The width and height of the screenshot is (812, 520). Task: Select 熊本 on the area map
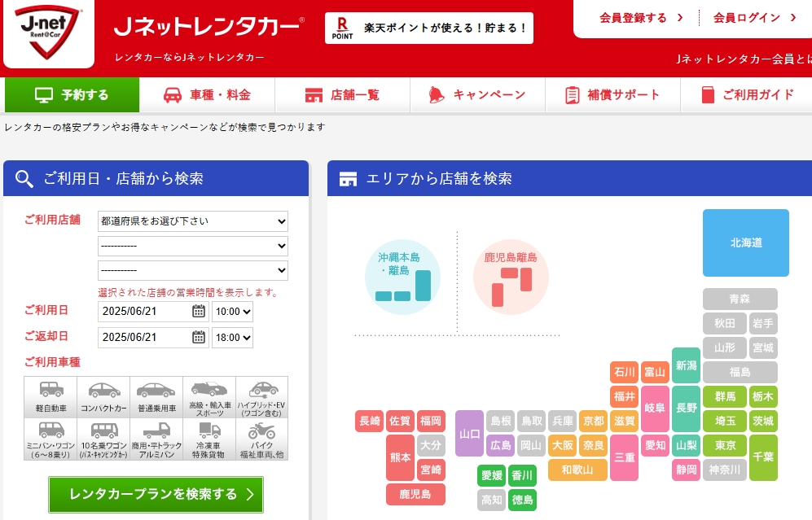400,457
